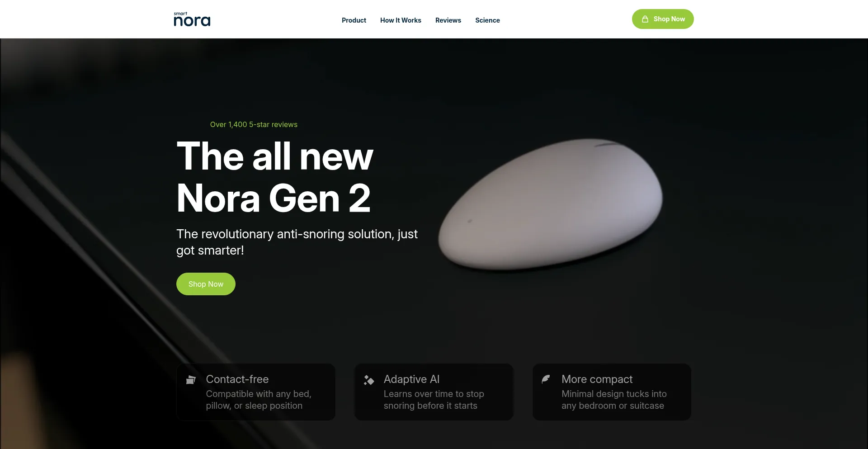Click the Contact-free card title

(x=237, y=379)
